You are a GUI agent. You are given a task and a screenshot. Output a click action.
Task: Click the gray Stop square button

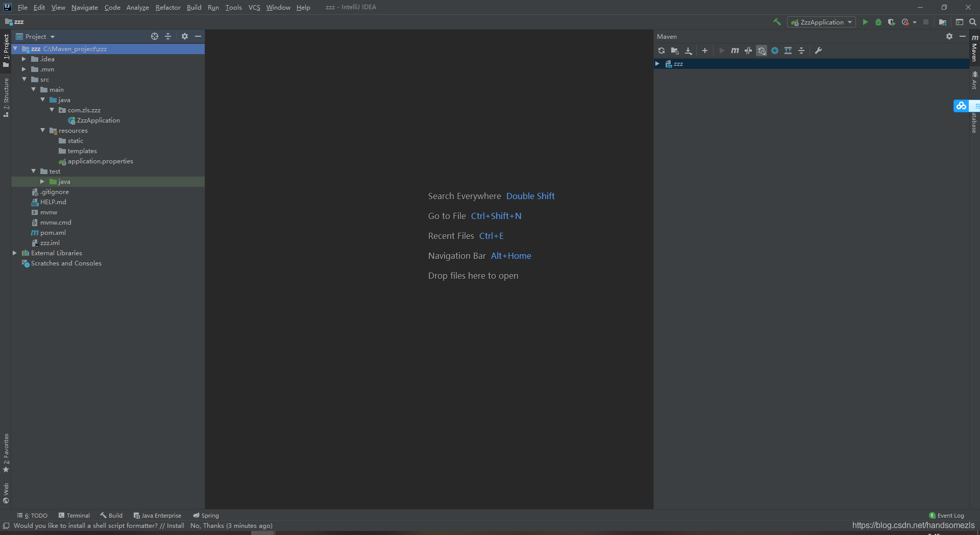click(x=926, y=22)
